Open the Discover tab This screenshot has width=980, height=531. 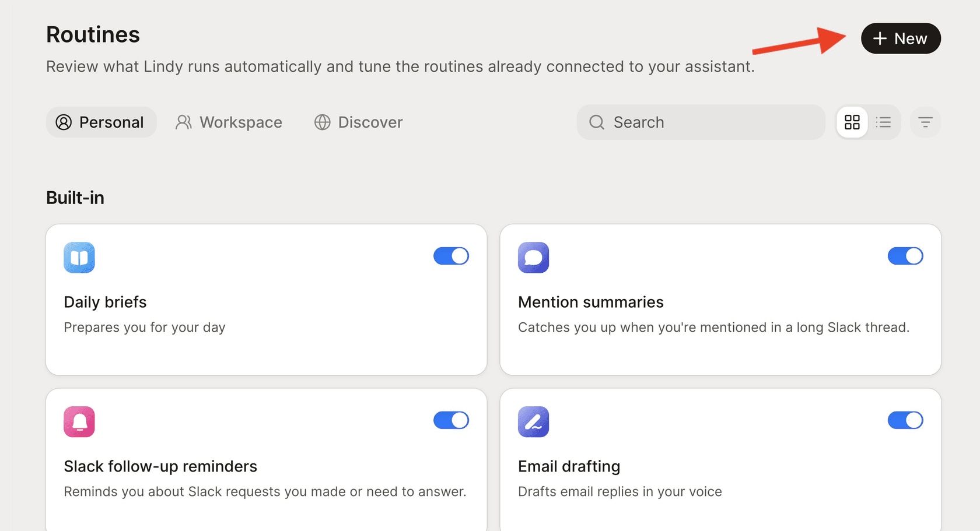click(x=359, y=122)
